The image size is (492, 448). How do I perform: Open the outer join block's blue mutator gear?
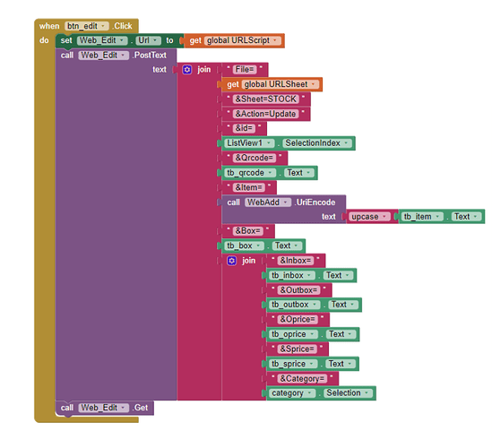point(187,70)
